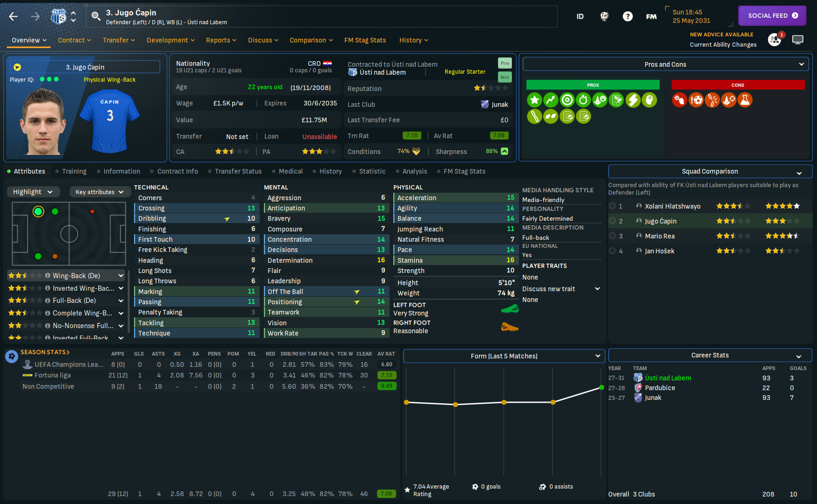The image size is (817, 504).
Task: Select Mario Rea's comparison radio circle
Action: pyautogui.click(x=612, y=236)
